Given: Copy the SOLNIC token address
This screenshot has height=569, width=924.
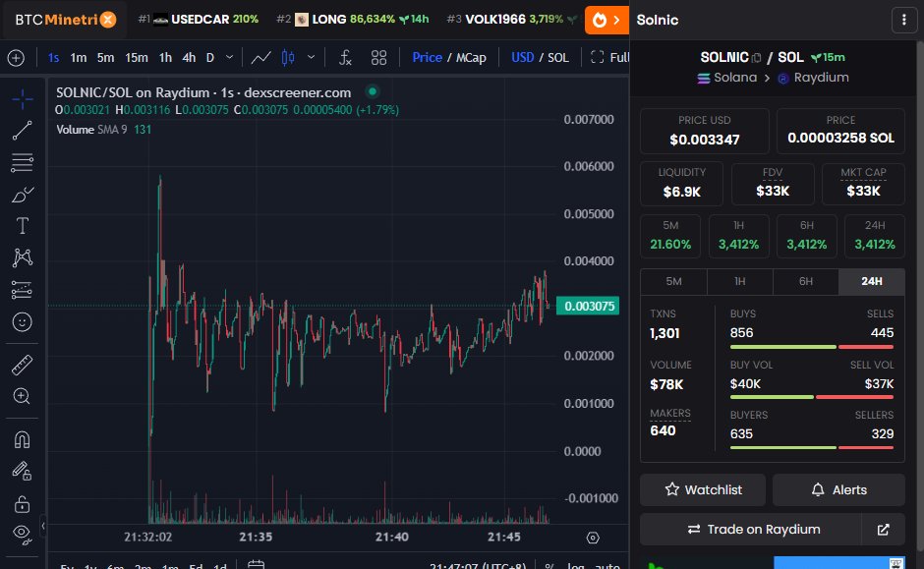Looking at the screenshot, I should [x=756, y=58].
